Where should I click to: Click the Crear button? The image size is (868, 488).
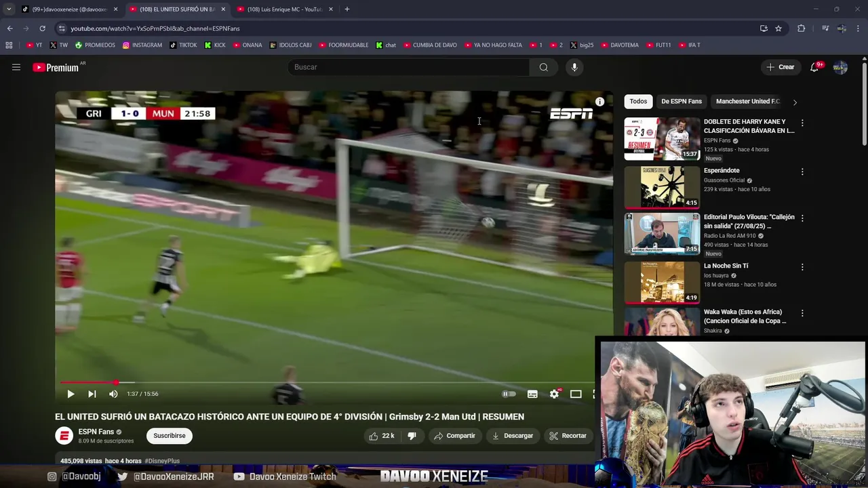point(781,67)
